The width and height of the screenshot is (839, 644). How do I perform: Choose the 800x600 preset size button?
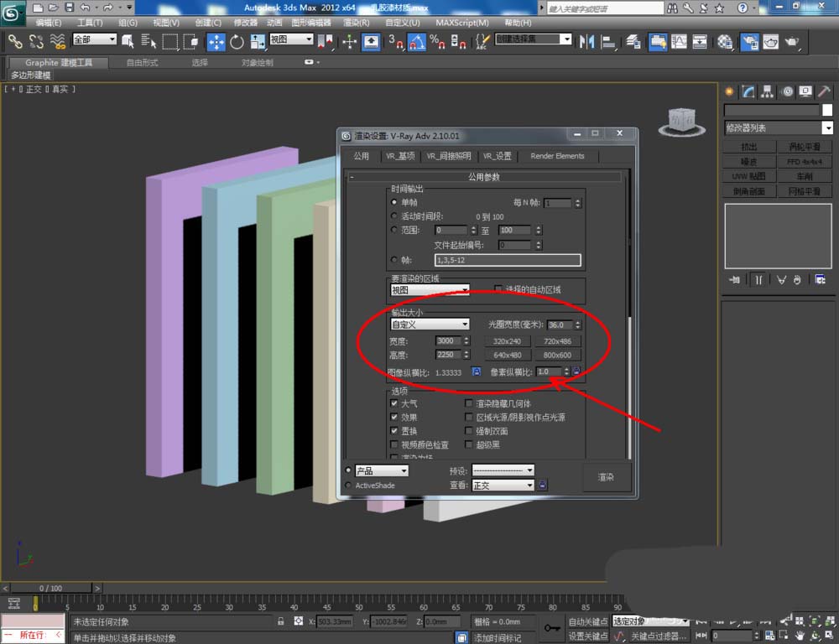pos(556,355)
